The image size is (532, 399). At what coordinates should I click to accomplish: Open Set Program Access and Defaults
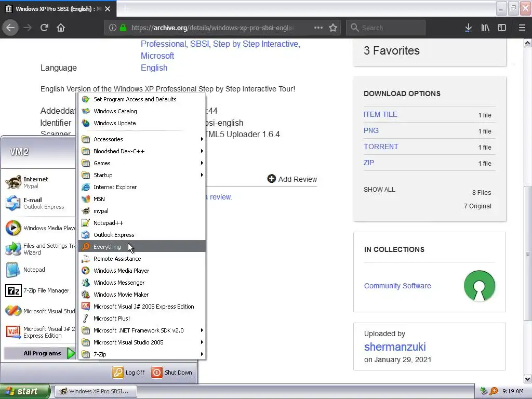142,99
